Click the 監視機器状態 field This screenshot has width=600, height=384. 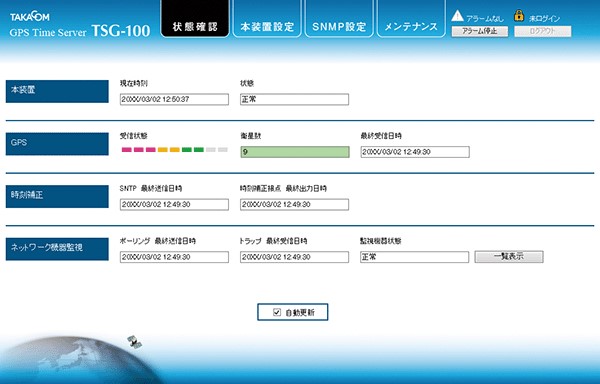click(x=414, y=257)
